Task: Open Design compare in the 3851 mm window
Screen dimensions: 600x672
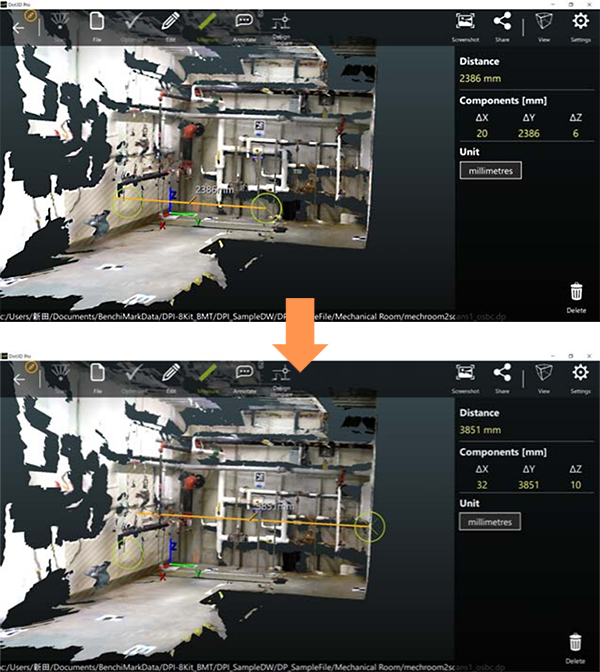Action: point(281,379)
